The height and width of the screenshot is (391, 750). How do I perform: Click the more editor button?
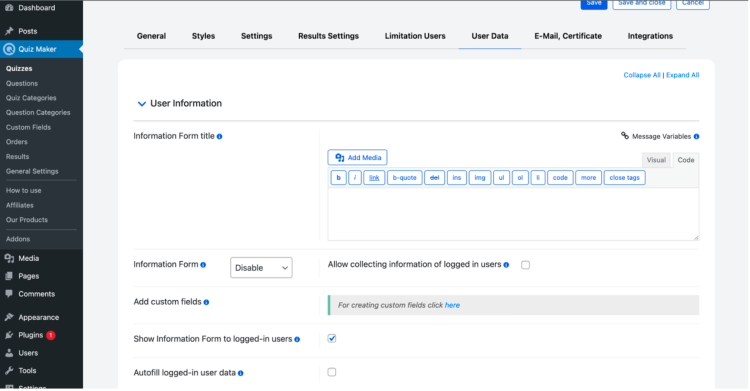[x=588, y=178]
